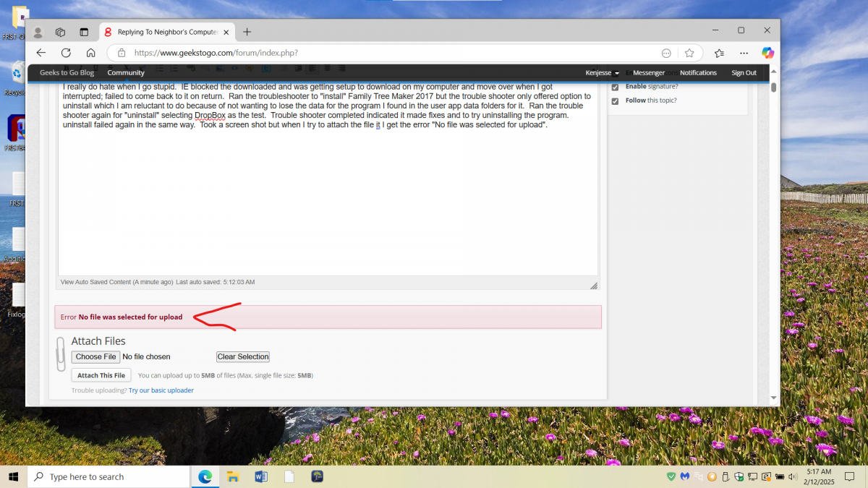Open the Edge profile icon
This screenshot has width=868, height=488.
pos(38,32)
